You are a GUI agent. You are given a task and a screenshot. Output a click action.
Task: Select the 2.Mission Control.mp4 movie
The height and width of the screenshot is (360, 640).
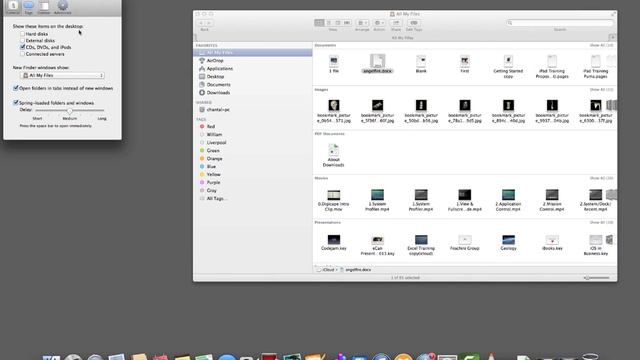point(552,200)
